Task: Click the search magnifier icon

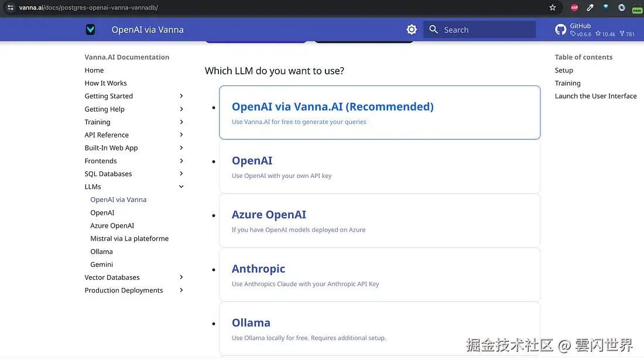Action: coord(434,30)
